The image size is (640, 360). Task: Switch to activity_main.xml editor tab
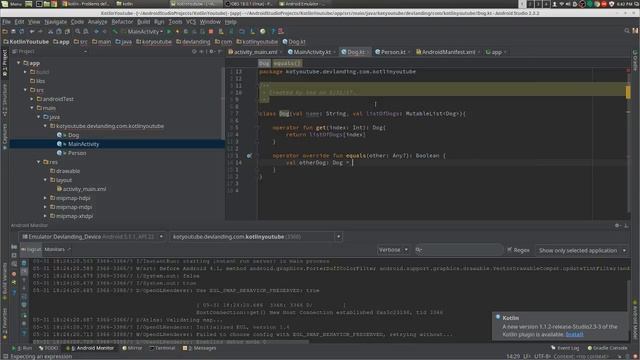(255, 52)
